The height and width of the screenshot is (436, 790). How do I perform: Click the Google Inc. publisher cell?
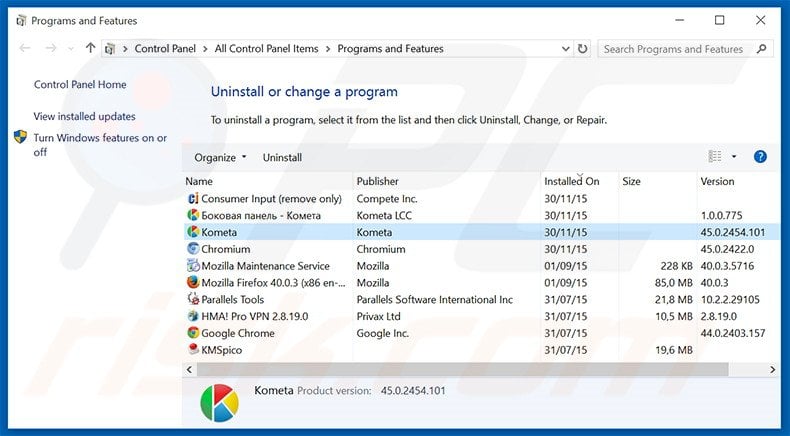pos(383,333)
